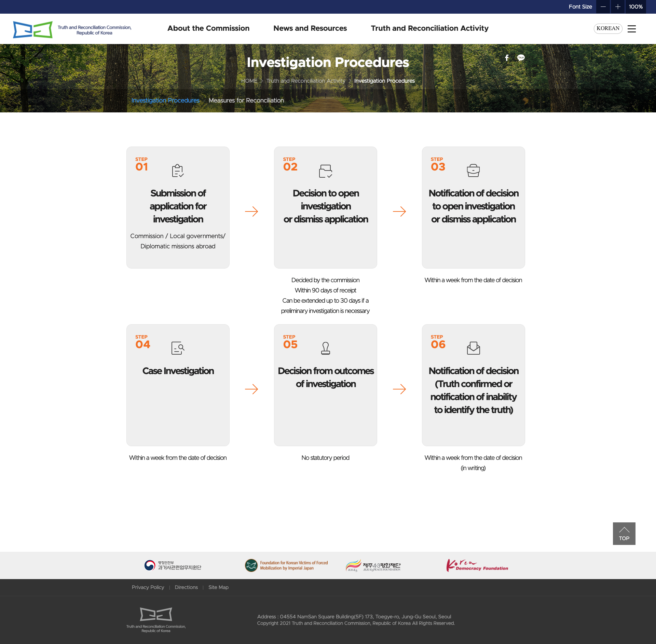
Task: Share the page on Facebook
Action: (x=507, y=58)
